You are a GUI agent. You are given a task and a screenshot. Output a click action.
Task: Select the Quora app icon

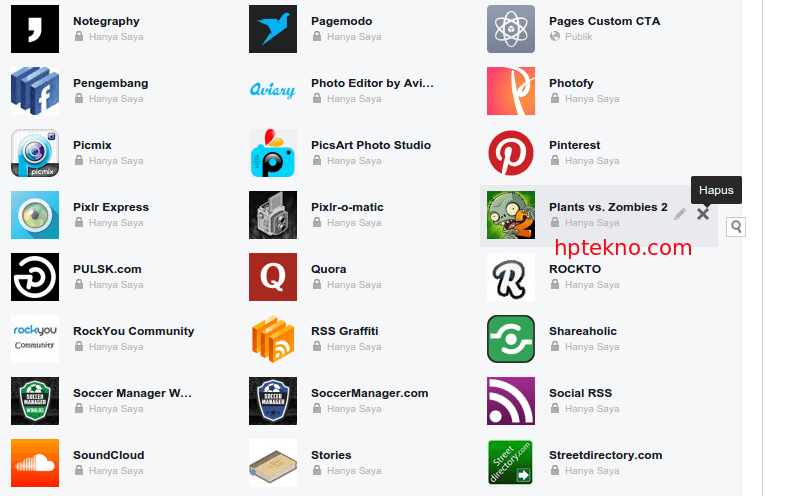pyautogui.click(x=273, y=277)
